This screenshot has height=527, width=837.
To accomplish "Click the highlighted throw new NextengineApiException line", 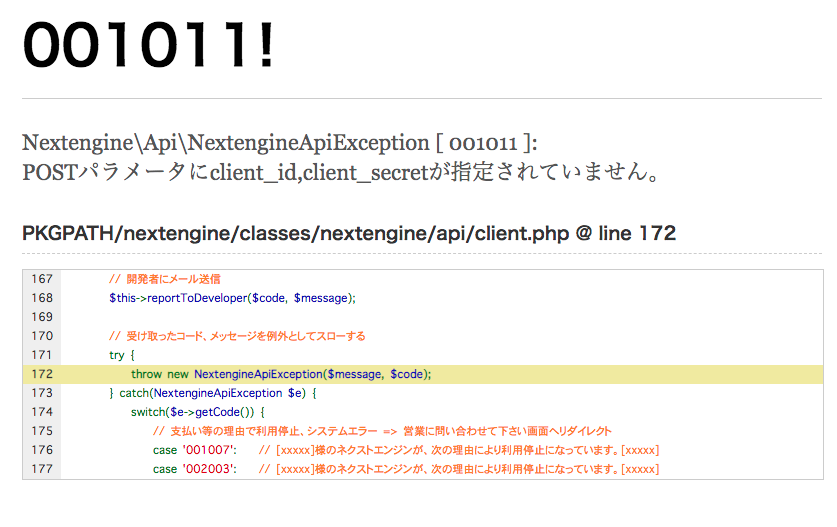I will click(x=280, y=374).
